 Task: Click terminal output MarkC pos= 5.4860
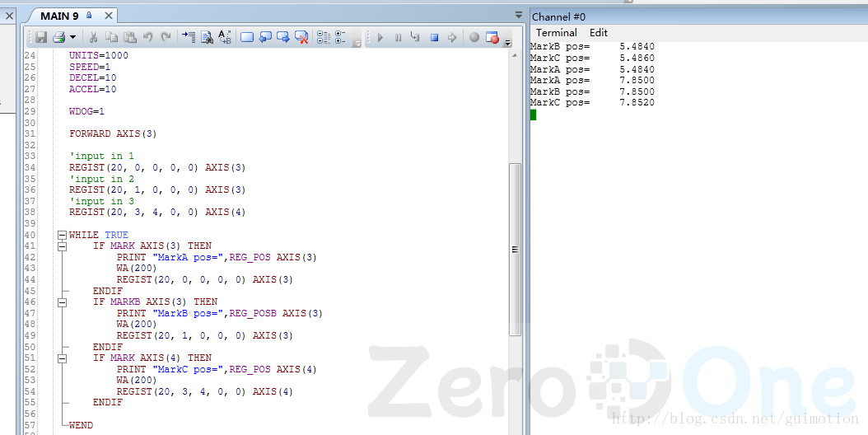592,58
